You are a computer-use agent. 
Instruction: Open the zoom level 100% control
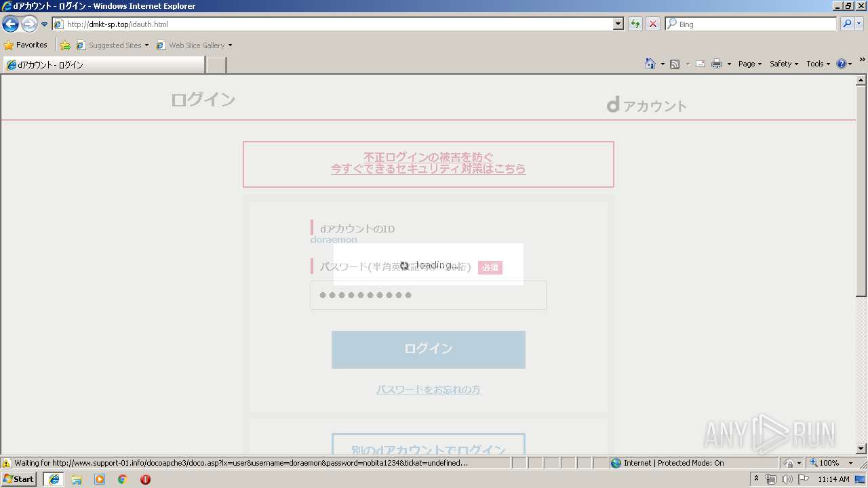pos(831,463)
